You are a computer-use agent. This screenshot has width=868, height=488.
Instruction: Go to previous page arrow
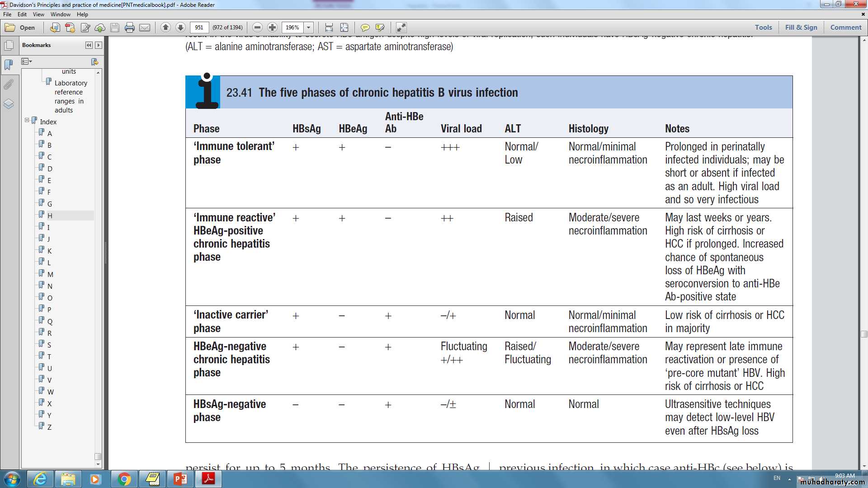tap(165, 28)
